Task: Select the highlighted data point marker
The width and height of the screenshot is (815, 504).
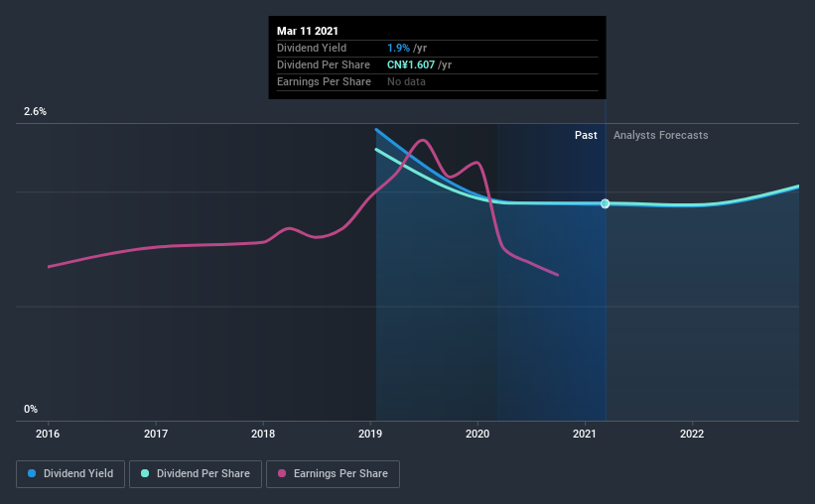Action: 605,203
